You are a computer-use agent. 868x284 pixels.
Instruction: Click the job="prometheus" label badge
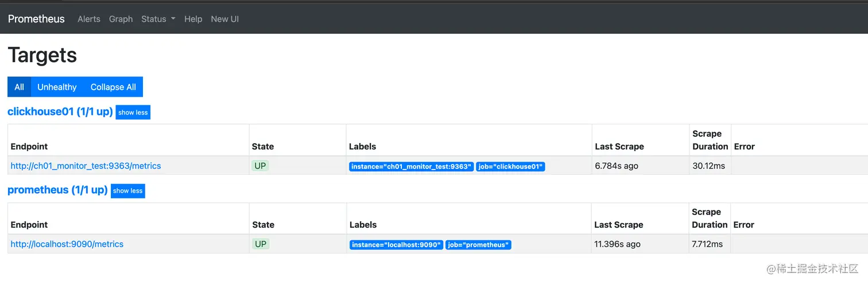478,245
